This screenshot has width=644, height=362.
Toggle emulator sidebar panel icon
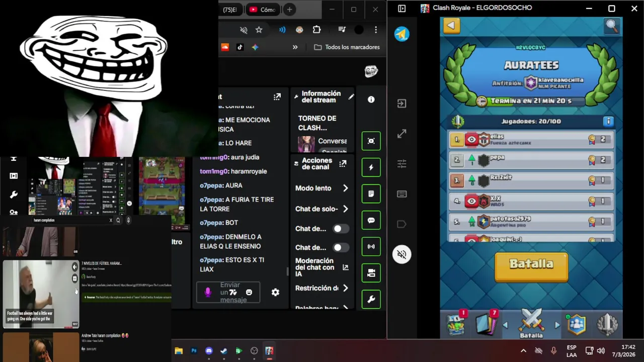(x=401, y=9)
